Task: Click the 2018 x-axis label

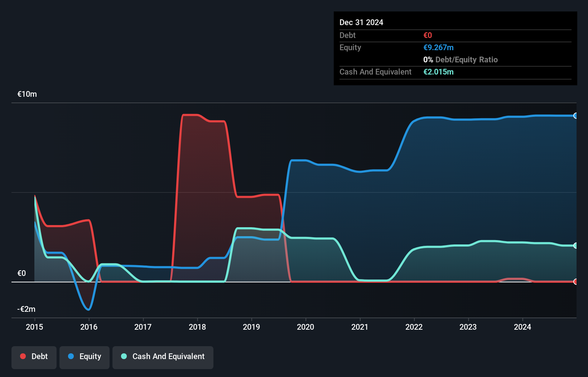Action: [x=197, y=327]
